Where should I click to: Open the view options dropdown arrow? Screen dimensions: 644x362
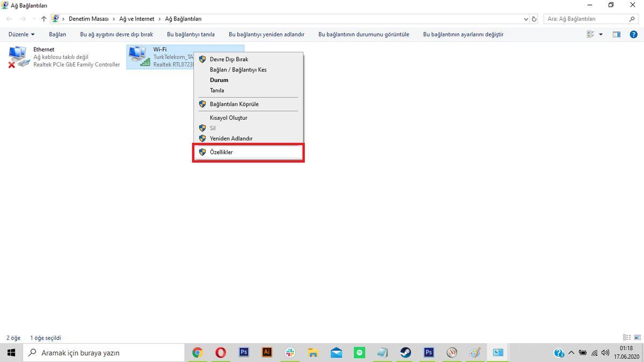(601, 34)
